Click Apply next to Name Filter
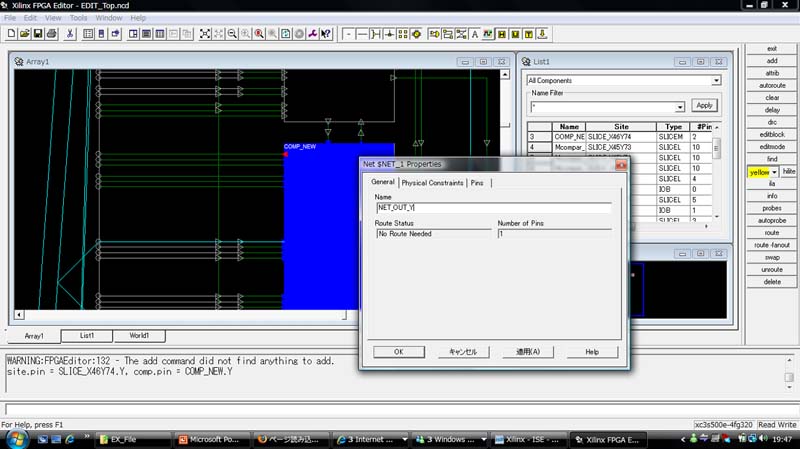The width and height of the screenshot is (800, 449). coord(704,106)
